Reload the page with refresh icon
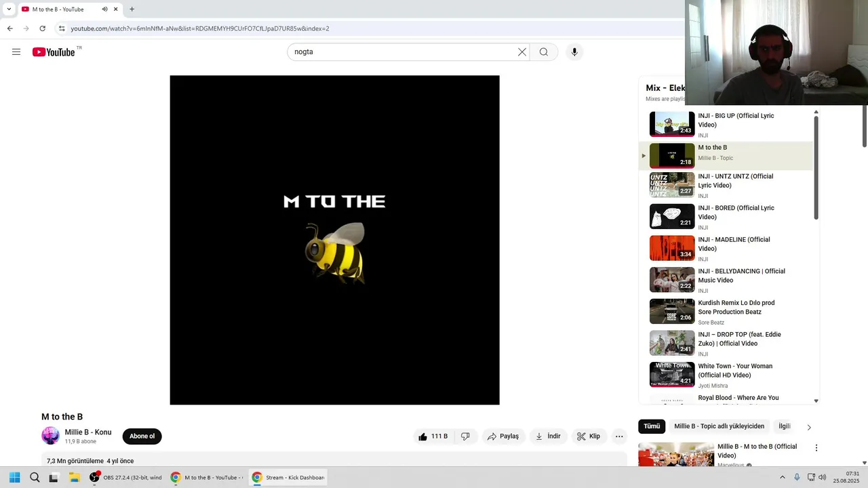 tap(42, 28)
